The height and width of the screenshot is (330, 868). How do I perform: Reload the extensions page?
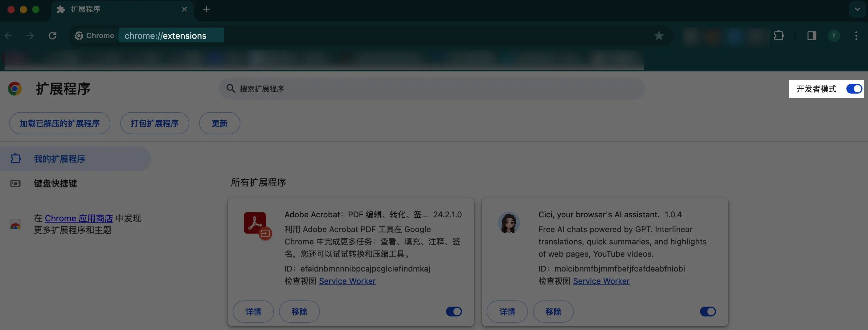point(53,36)
